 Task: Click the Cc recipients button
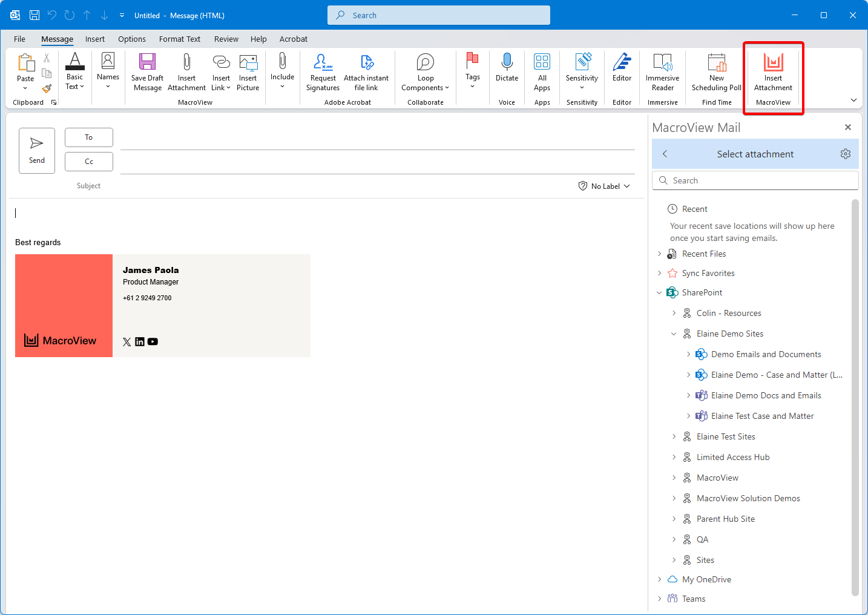pyautogui.click(x=89, y=162)
